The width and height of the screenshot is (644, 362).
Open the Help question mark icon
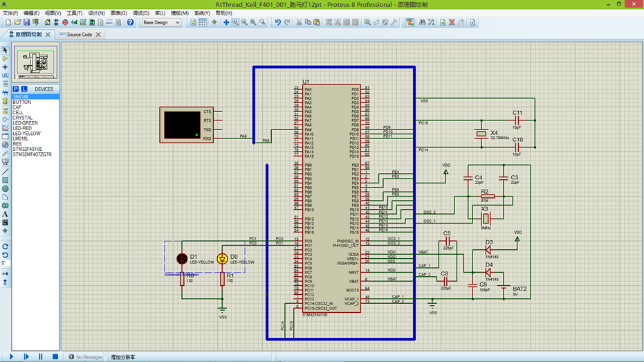tap(130, 22)
